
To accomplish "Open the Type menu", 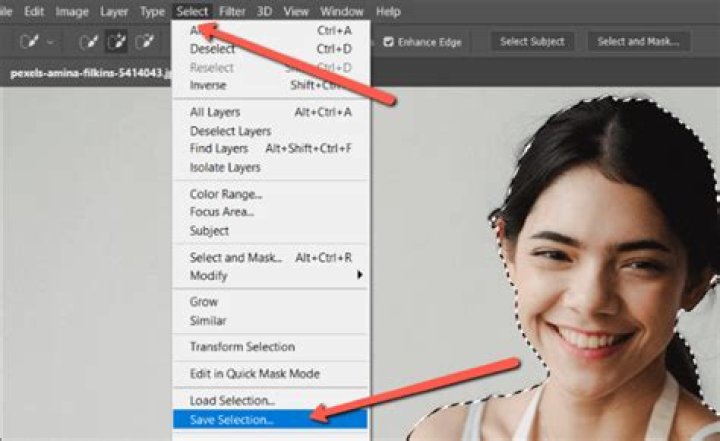I will [x=152, y=11].
